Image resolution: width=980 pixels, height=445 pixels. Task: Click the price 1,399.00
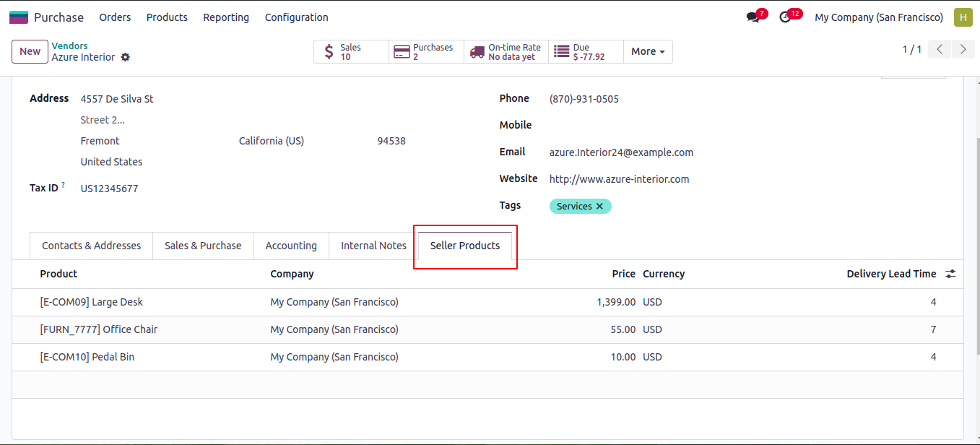click(x=616, y=302)
